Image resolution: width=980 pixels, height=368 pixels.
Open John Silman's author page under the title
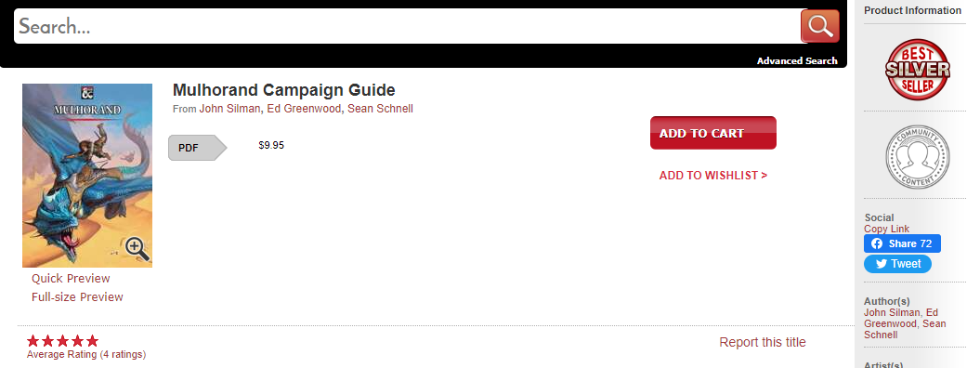(230, 109)
